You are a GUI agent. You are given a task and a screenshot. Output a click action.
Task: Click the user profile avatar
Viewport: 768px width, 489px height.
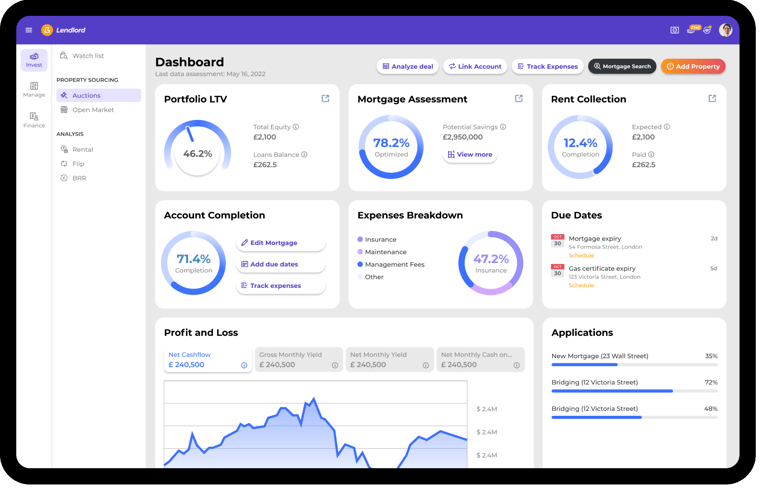click(x=725, y=30)
